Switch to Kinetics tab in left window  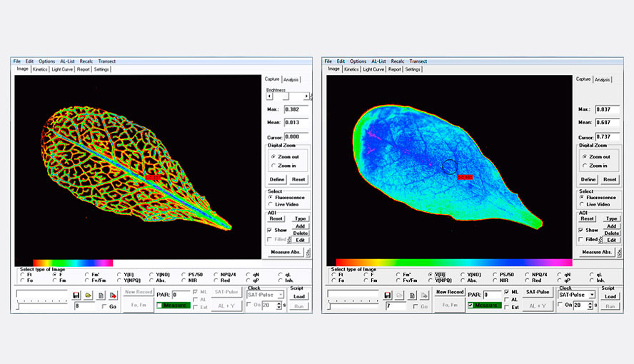click(x=40, y=69)
